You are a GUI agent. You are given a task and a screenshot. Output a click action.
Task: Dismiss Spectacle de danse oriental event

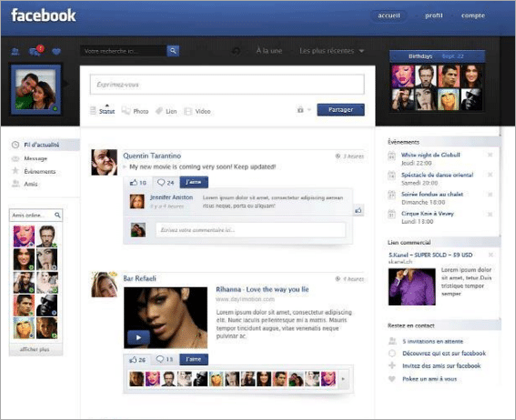(490, 175)
